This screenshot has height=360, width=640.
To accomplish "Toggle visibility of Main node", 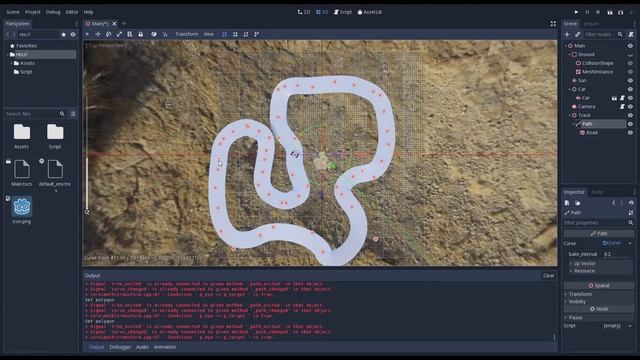I will [x=631, y=46].
